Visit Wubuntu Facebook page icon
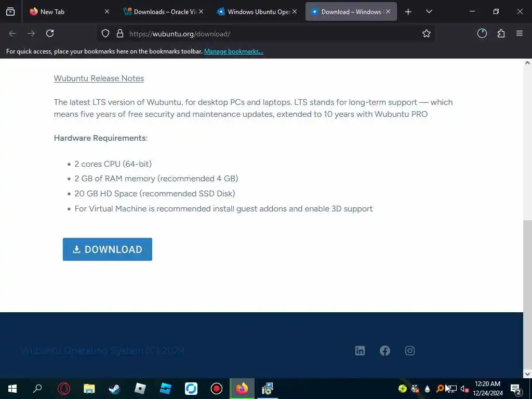The image size is (532, 399). pos(385,351)
